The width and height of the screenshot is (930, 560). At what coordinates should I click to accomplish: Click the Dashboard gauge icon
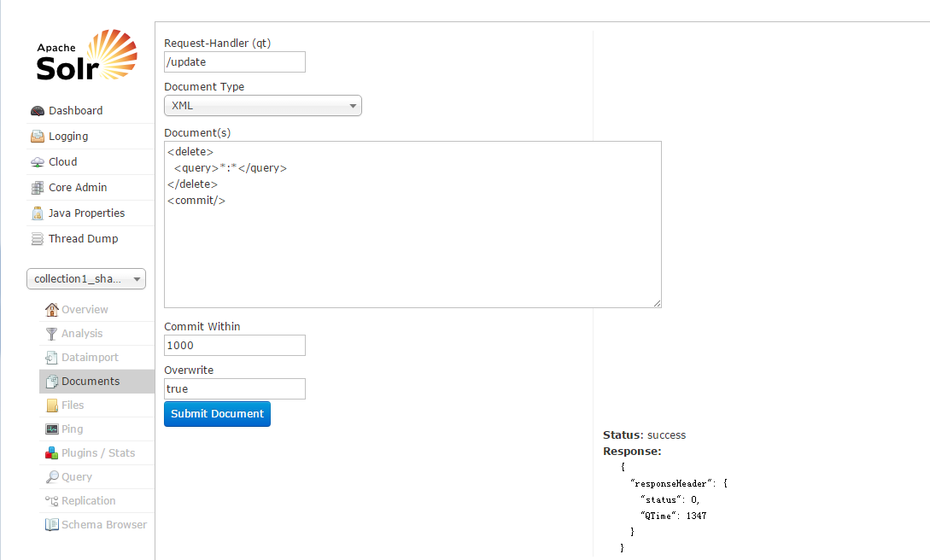coord(38,111)
